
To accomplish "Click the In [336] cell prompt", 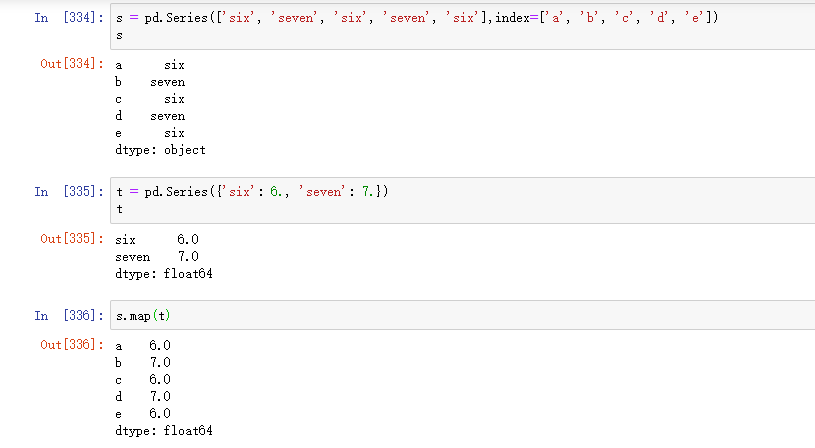I will point(68,315).
